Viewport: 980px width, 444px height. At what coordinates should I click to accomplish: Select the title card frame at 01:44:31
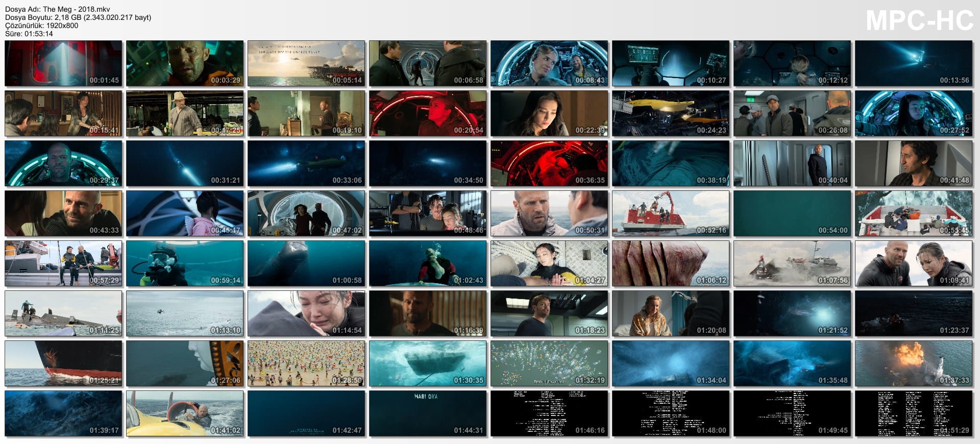tap(428, 413)
